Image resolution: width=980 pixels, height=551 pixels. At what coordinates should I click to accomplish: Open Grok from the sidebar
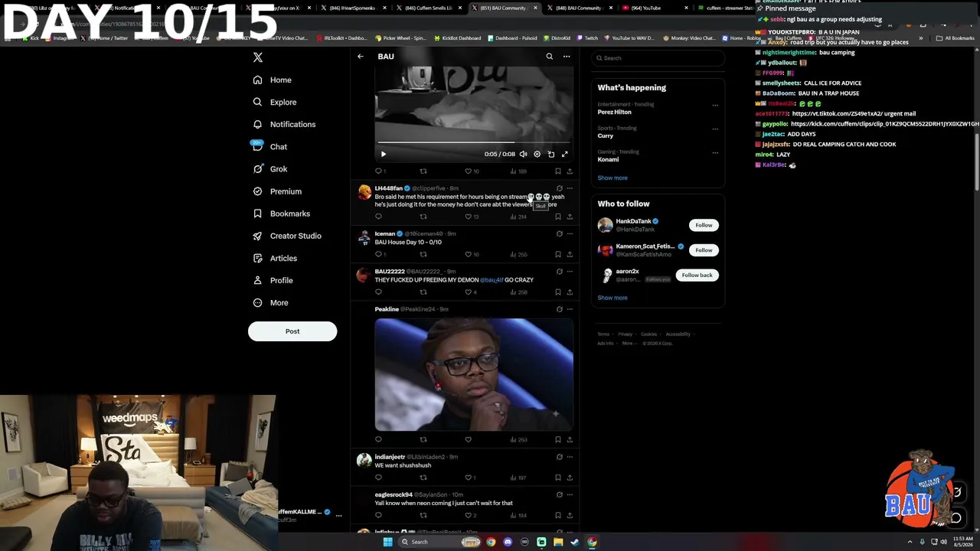pos(269,169)
